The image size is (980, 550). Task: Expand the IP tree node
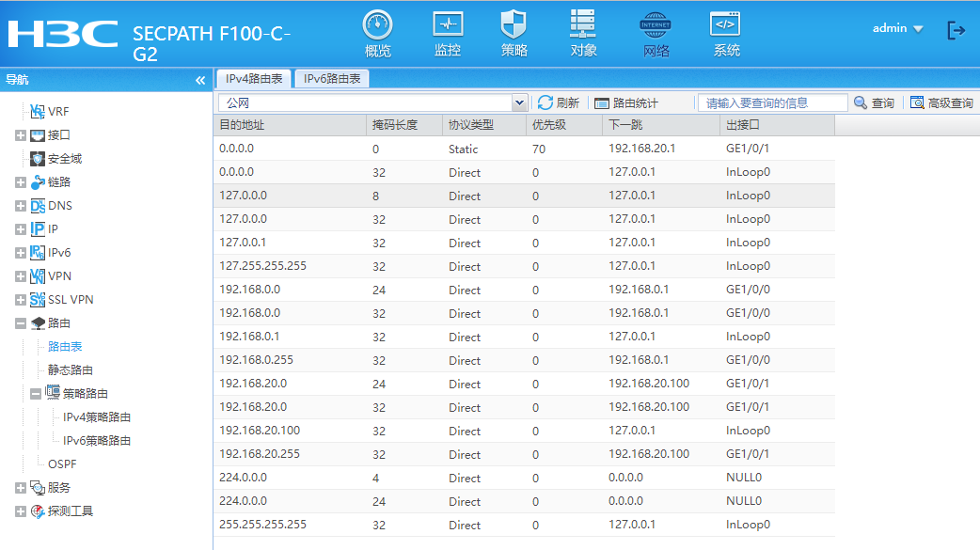(x=21, y=229)
